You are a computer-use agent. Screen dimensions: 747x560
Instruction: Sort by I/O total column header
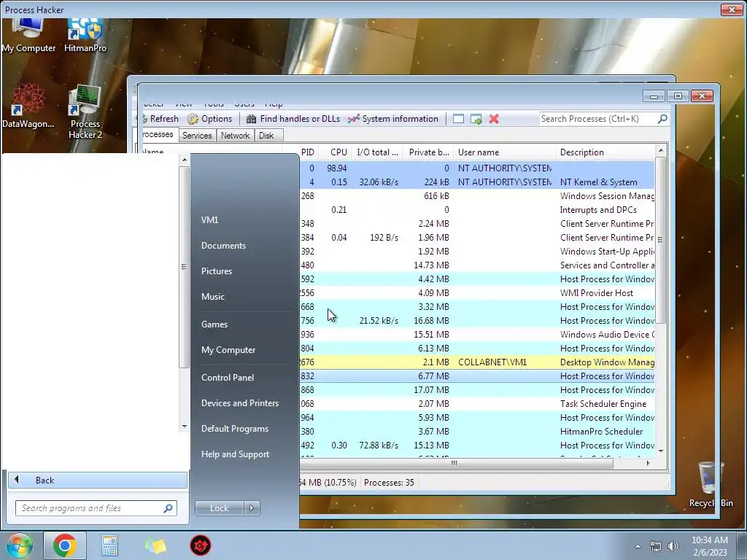click(x=377, y=152)
